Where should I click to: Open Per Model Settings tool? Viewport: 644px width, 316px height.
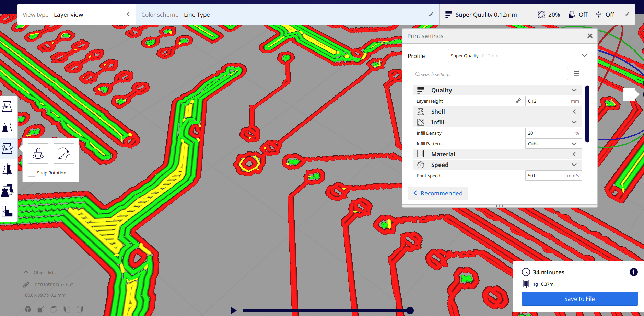pyautogui.click(x=7, y=190)
